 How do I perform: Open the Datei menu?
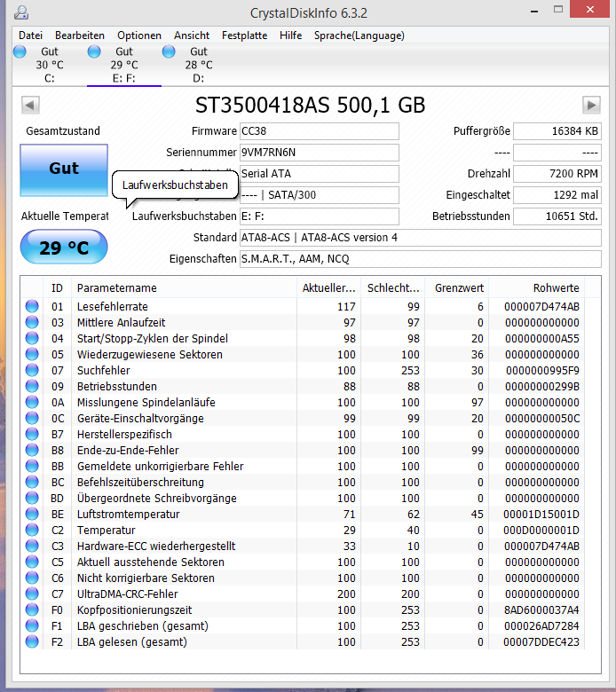tap(30, 35)
